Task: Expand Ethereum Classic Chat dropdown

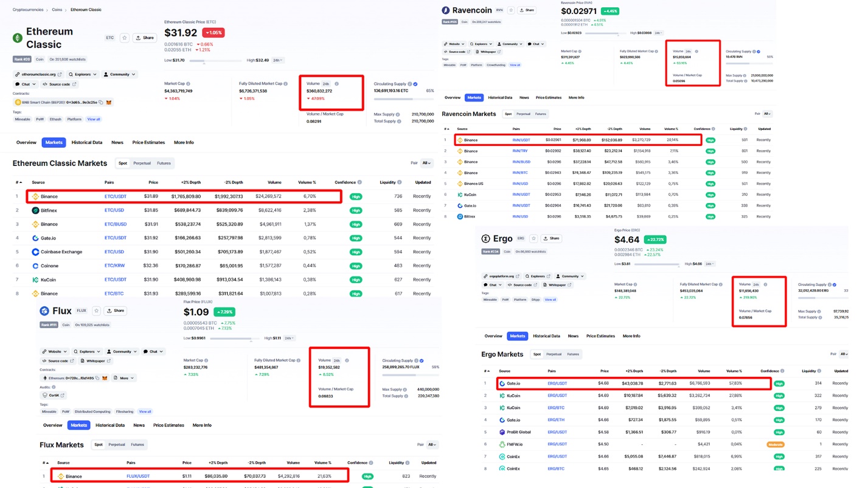Action: click(x=26, y=84)
